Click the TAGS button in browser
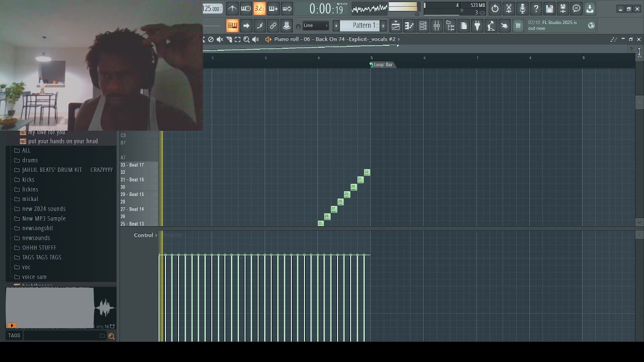The height and width of the screenshot is (362, 644). (14, 336)
